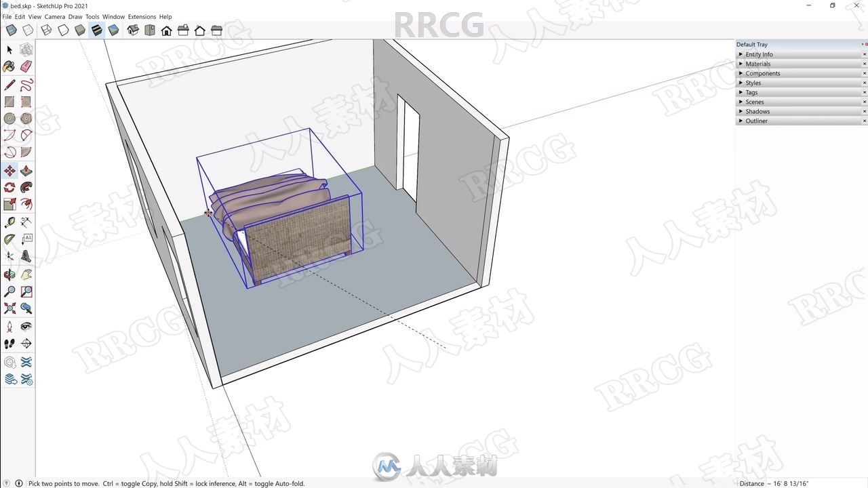Enable Monochrome face style
868x488 pixels.
[x=113, y=30]
